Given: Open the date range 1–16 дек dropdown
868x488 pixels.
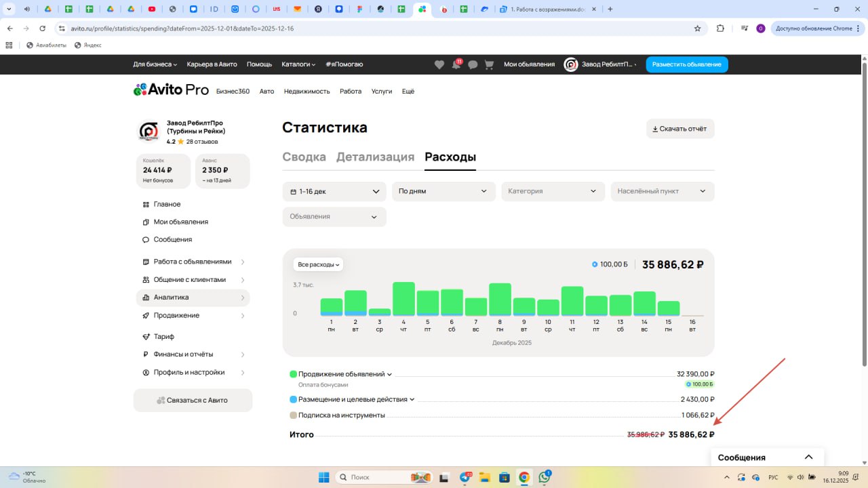Looking at the screenshot, I should point(334,191).
